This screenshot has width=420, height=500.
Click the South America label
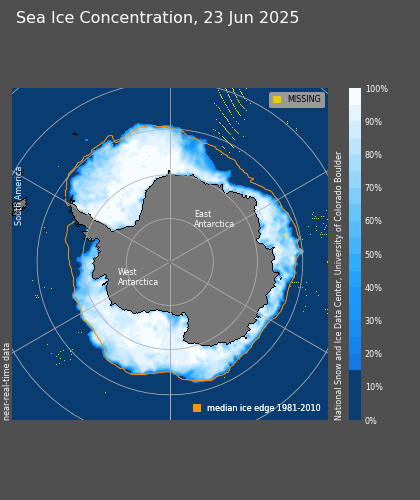18,196
